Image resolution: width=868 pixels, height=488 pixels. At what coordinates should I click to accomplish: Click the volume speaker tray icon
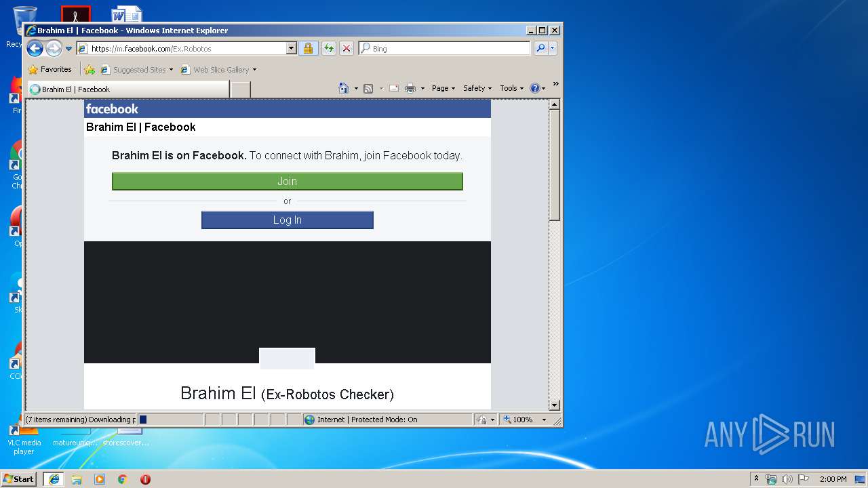pyautogui.click(x=787, y=479)
